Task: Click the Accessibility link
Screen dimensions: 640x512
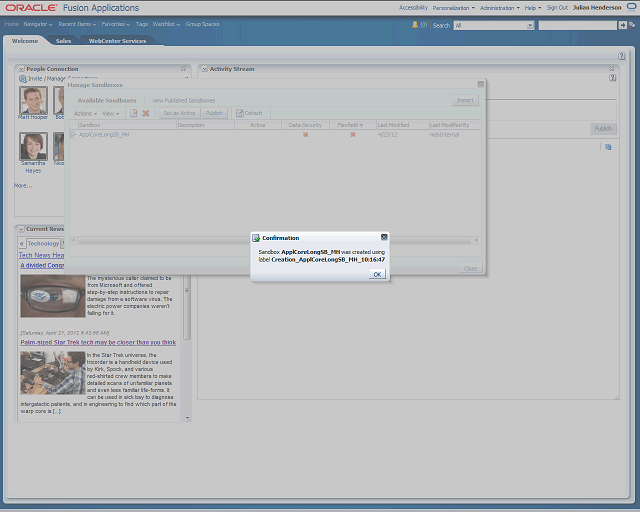Action: [x=413, y=8]
